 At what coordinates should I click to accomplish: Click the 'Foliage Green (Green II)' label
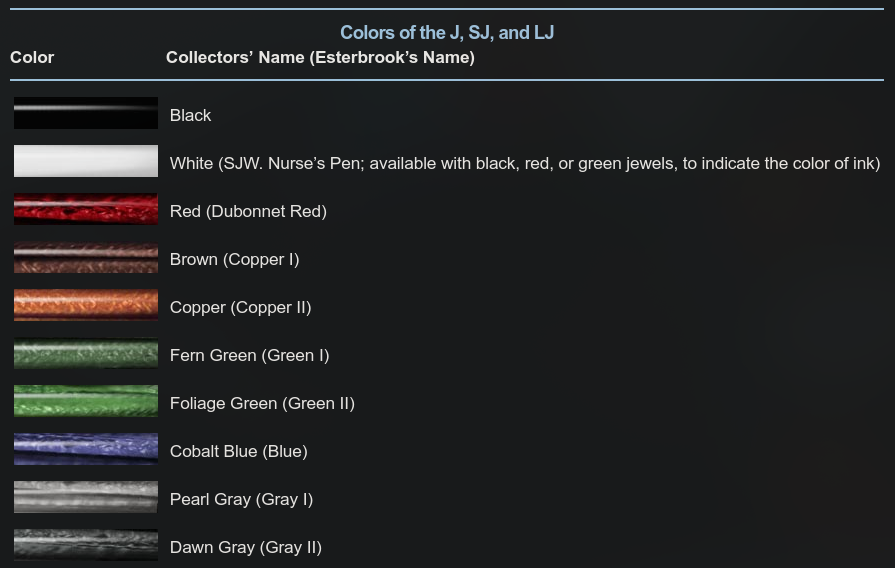(x=262, y=404)
